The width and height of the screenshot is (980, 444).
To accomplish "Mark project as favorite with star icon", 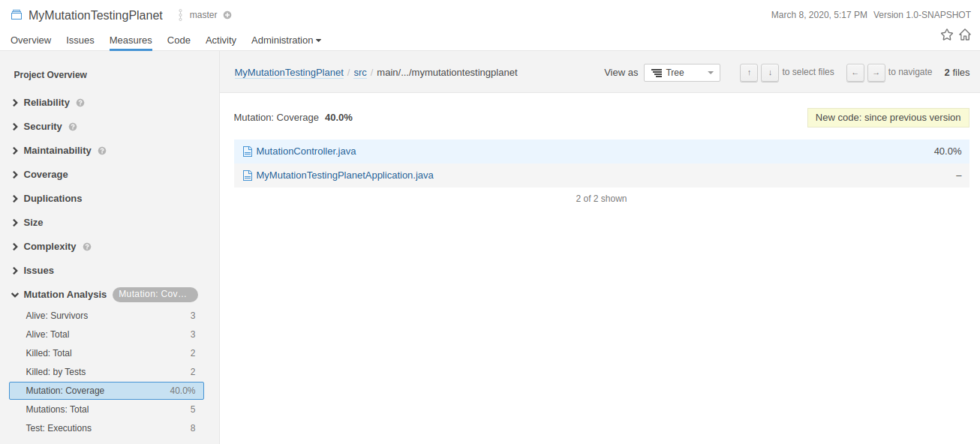I will [x=947, y=34].
